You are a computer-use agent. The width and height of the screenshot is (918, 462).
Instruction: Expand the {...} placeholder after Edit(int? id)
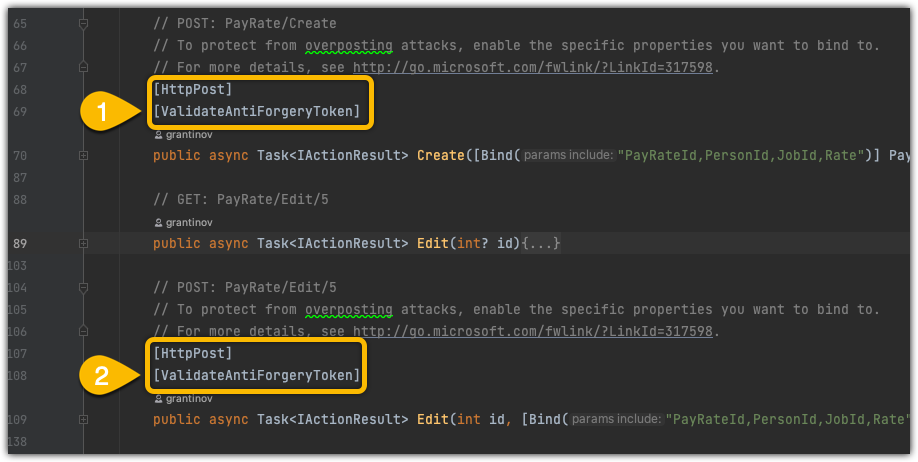541,243
